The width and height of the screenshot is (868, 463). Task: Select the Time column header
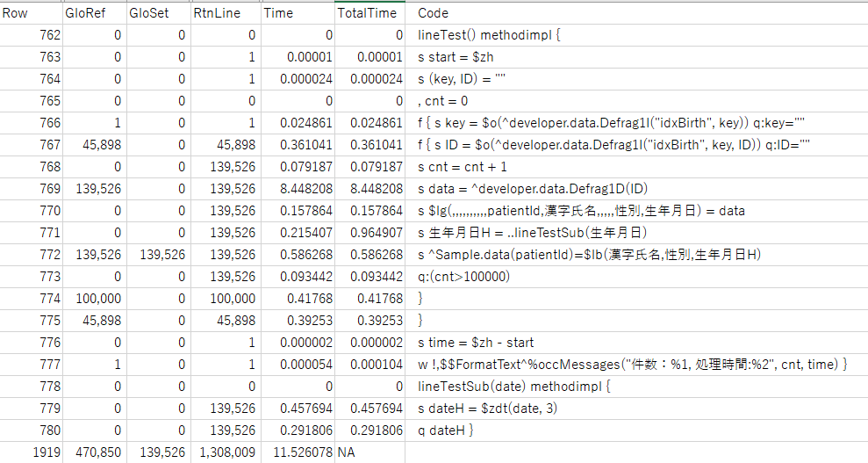(x=279, y=13)
